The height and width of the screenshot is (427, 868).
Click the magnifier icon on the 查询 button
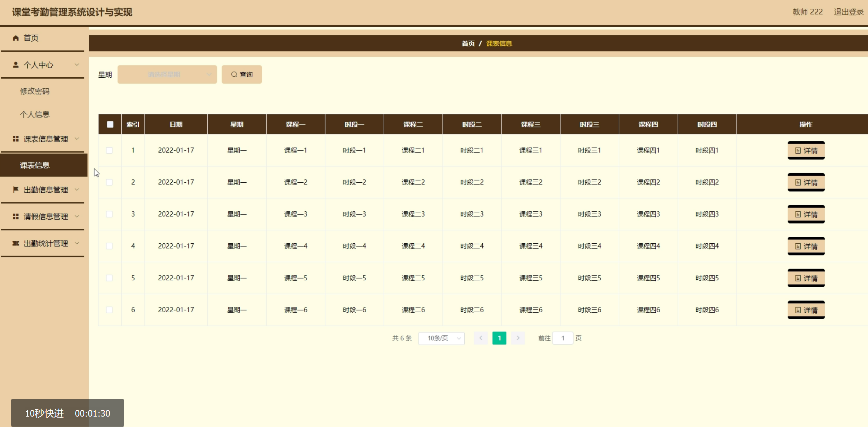point(234,75)
